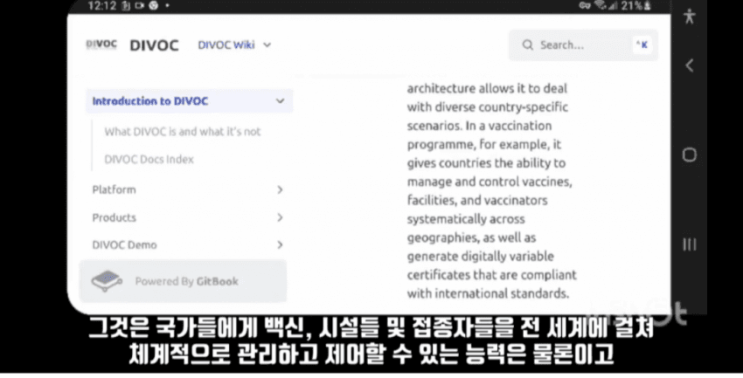Click the GitBook book logo icon

106,280
